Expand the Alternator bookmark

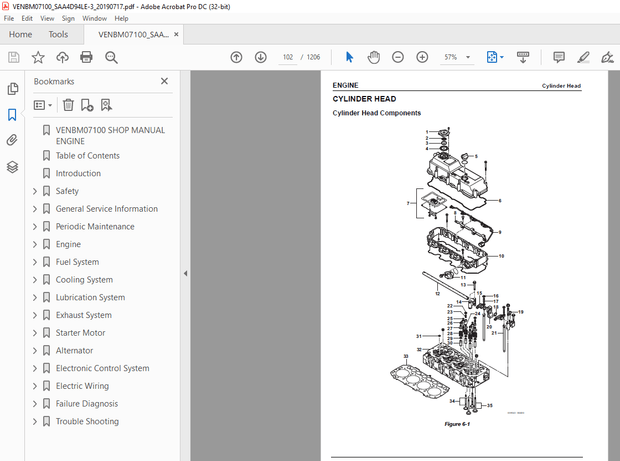35,351
